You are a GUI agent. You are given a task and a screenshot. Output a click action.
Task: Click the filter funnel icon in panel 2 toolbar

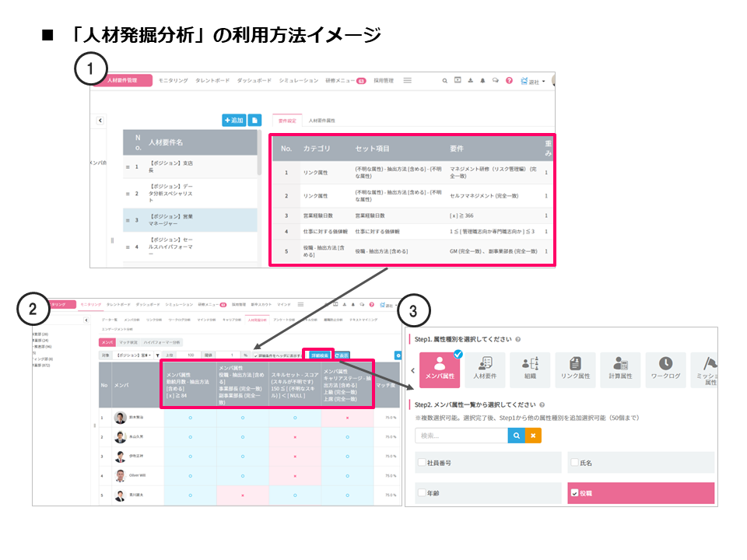[158, 355]
